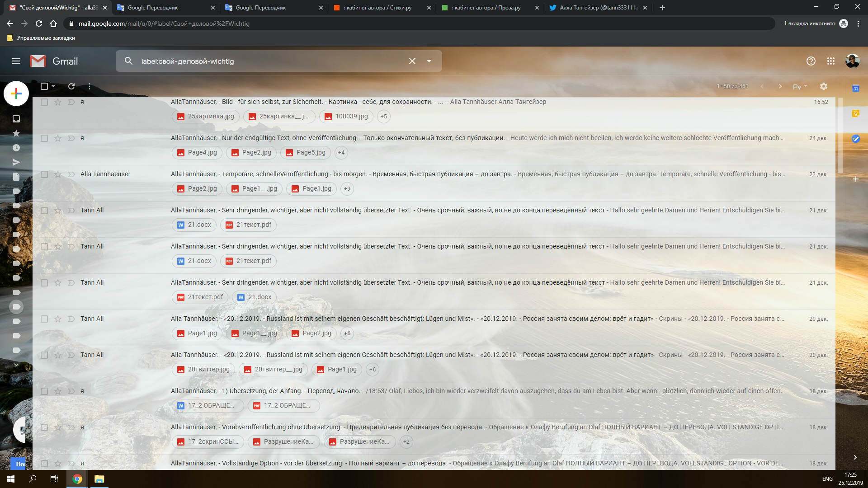Image resolution: width=868 pixels, height=488 pixels.
Task: Open Gmail settings gear
Action: (x=824, y=86)
